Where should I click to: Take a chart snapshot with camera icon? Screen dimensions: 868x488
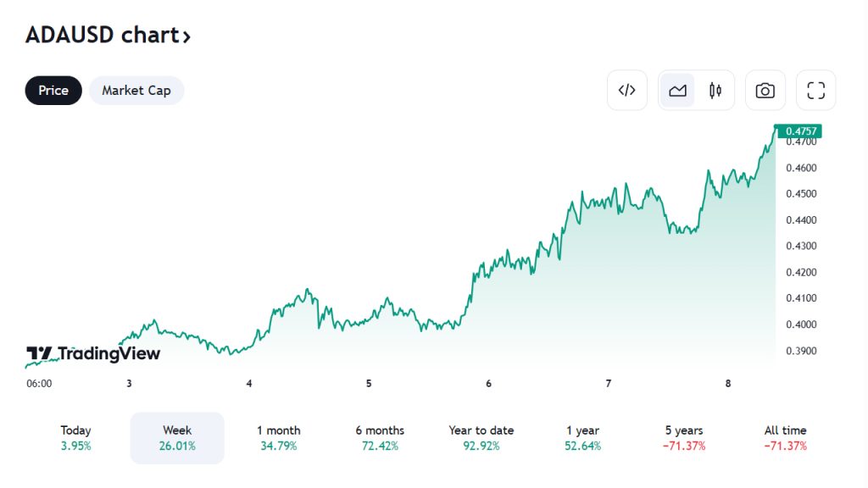click(765, 91)
